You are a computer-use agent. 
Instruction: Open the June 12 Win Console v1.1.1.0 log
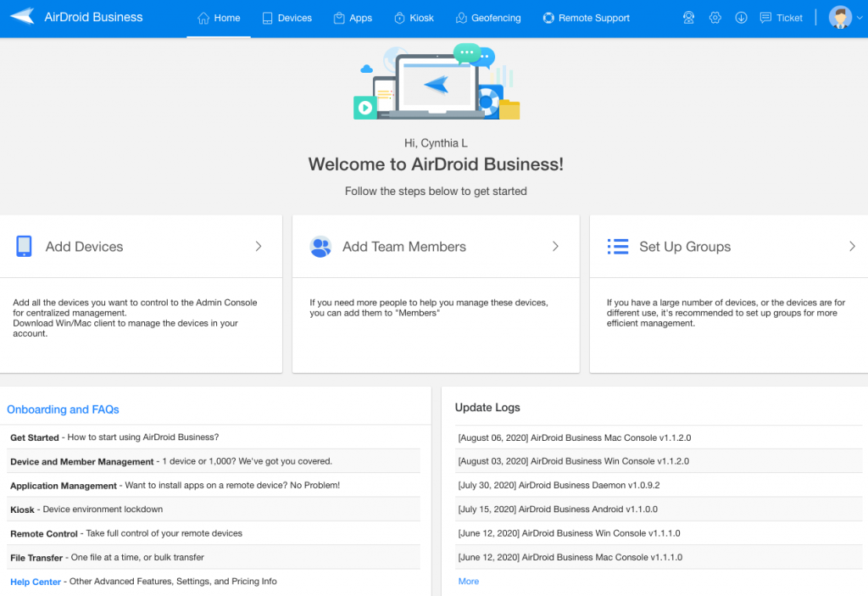[569, 533]
